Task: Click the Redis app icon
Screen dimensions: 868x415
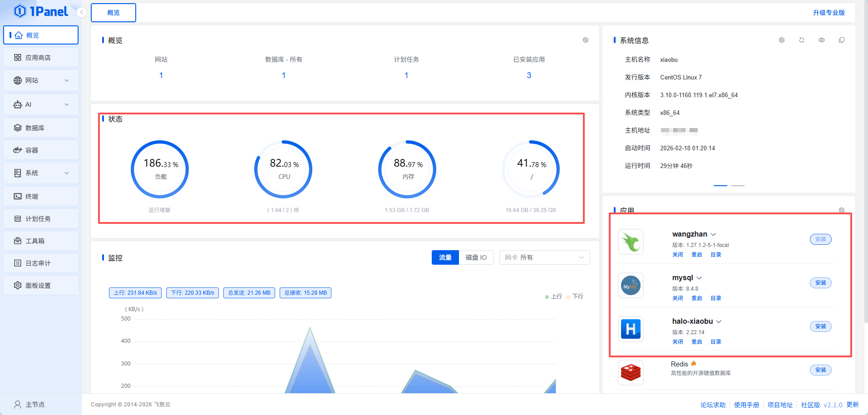Action: (x=631, y=372)
